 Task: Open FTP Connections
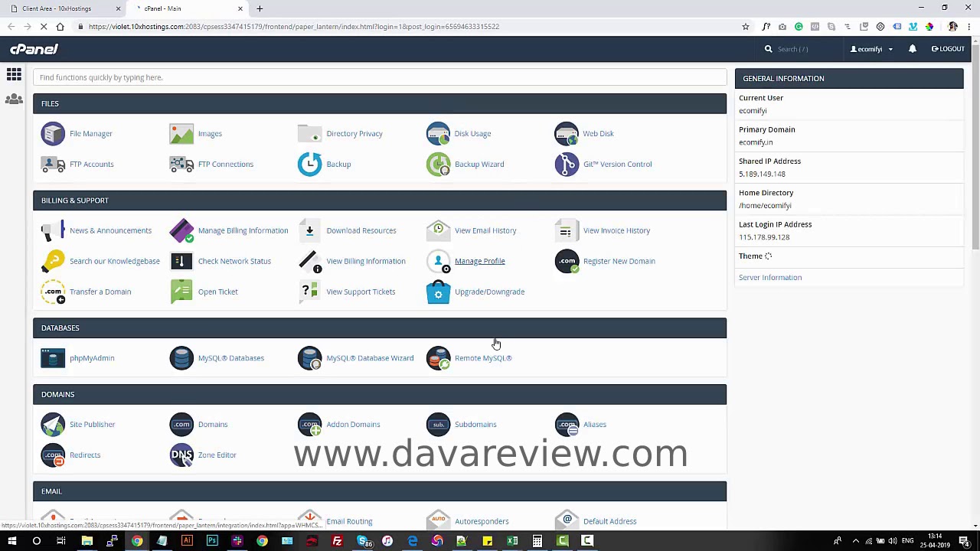[225, 164]
